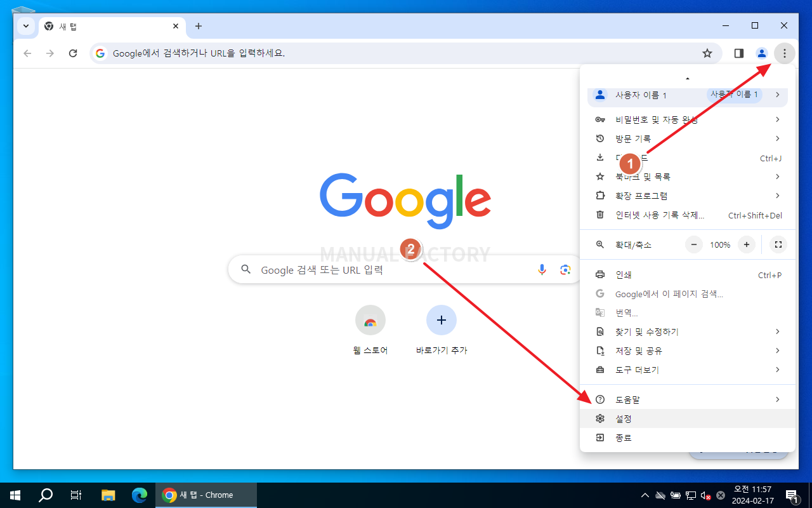
Task: Click the 새 탭 - Chrome taskbar button
Action: click(206, 495)
